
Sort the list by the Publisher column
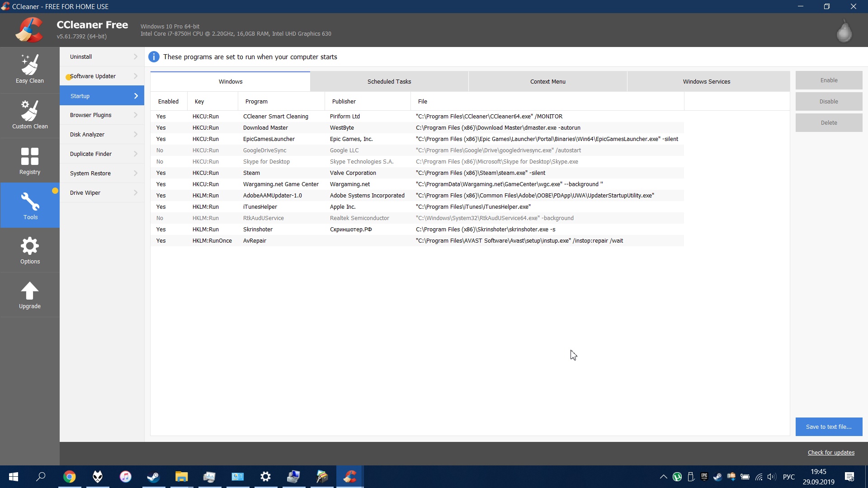pyautogui.click(x=344, y=102)
